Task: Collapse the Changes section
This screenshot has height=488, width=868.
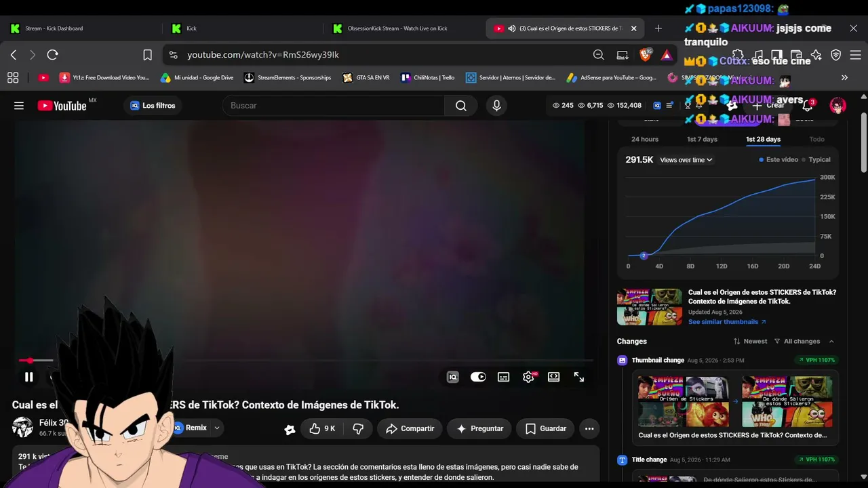Action: coord(831,342)
